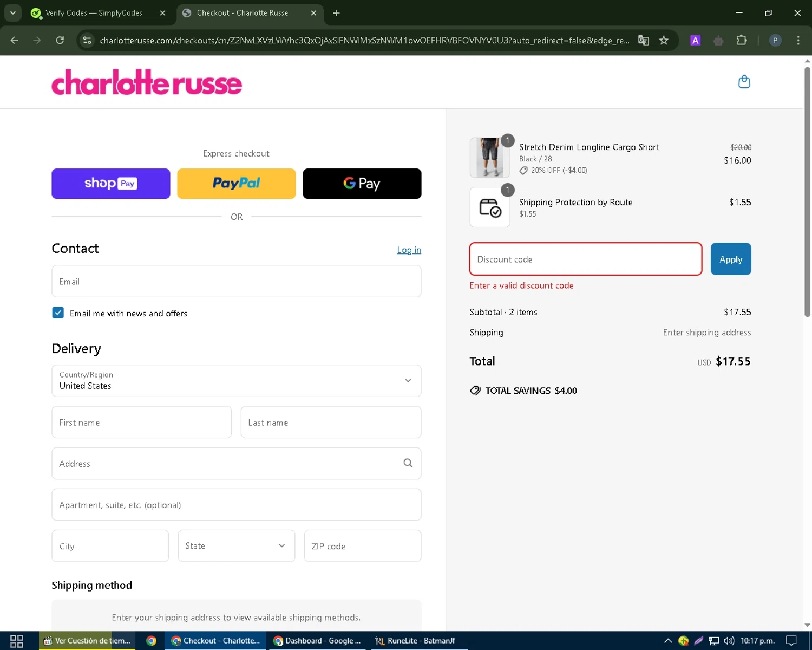Open the Chrome extensions puzzle icon
This screenshot has height=650, width=812.
coord(742,40)
